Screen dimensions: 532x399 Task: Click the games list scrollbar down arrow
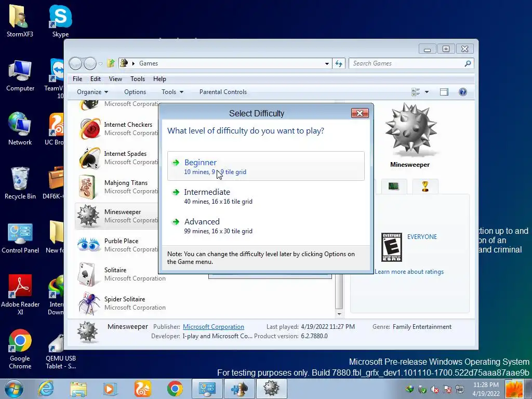point(339,314)
